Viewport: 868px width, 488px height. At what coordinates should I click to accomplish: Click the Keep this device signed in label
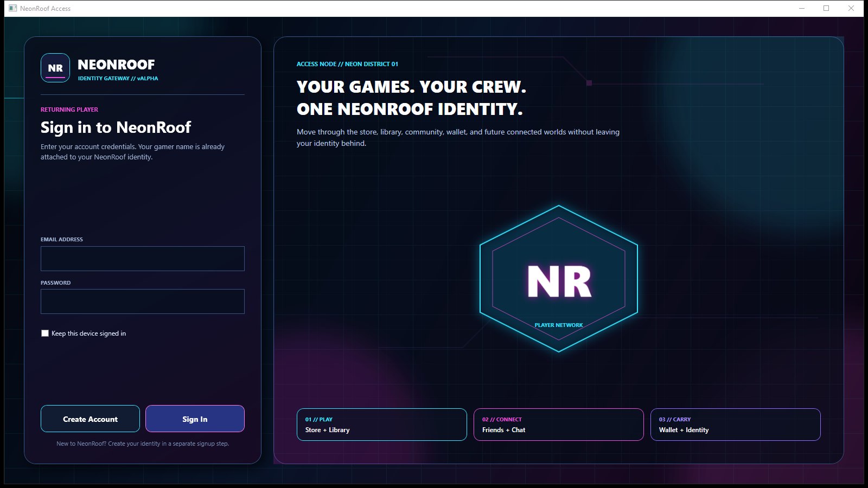coord(88,333)
